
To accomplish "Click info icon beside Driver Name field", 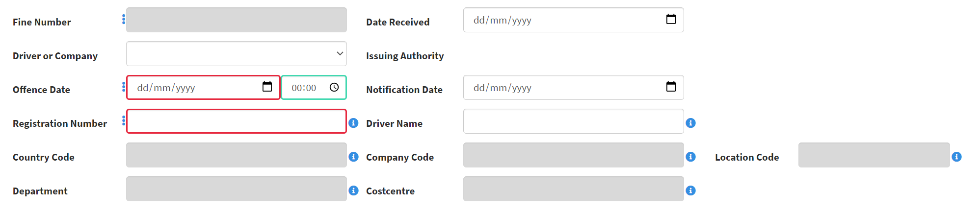I will click(690, 123).
